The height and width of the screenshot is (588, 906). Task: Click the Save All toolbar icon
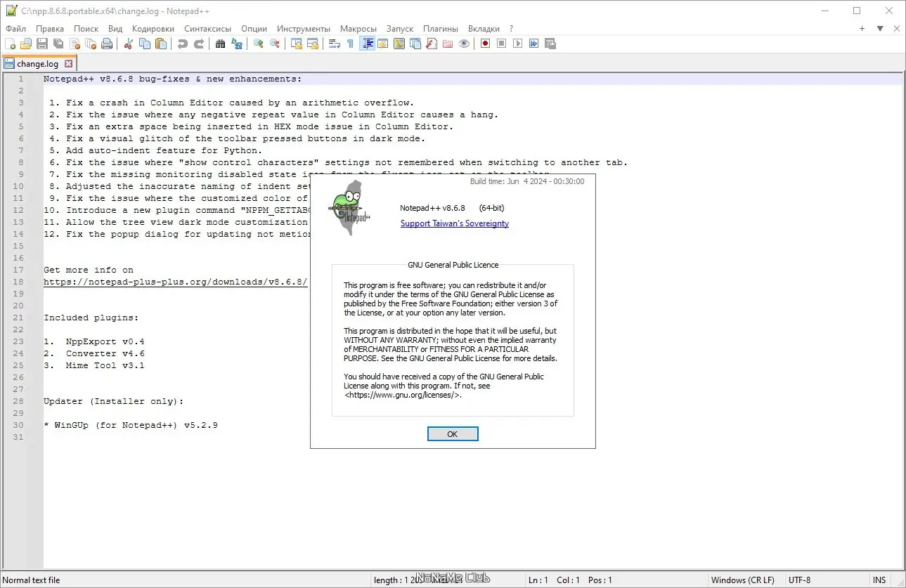click(x=58, y=44)
